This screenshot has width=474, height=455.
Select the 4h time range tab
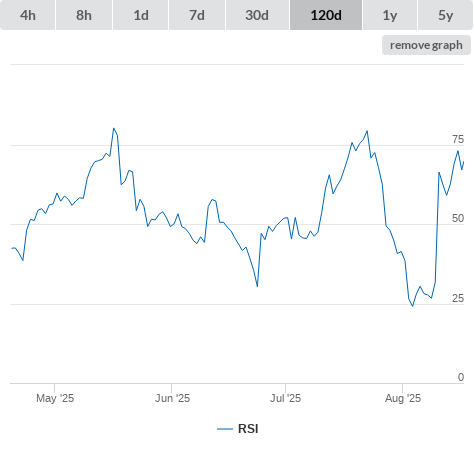(x=28, y=15)
